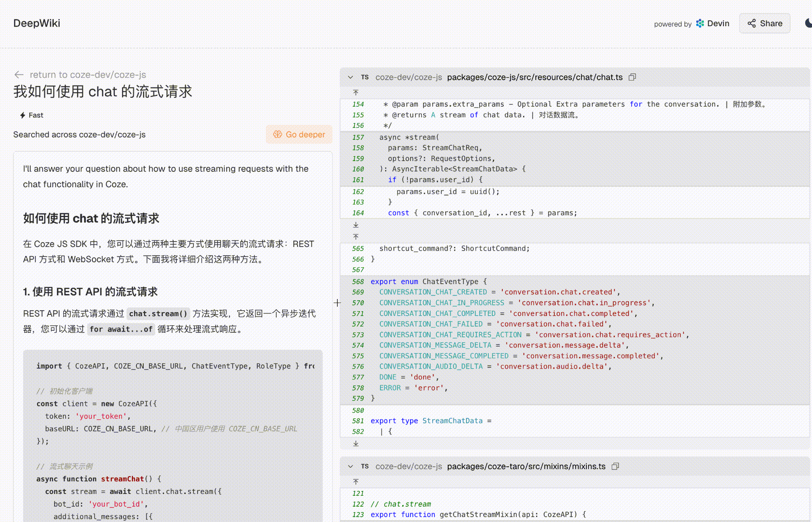Click the CONVERSATION_CHAT_FAILED enum entry
The height and width of the screenshot is (522, 812).
496,324
